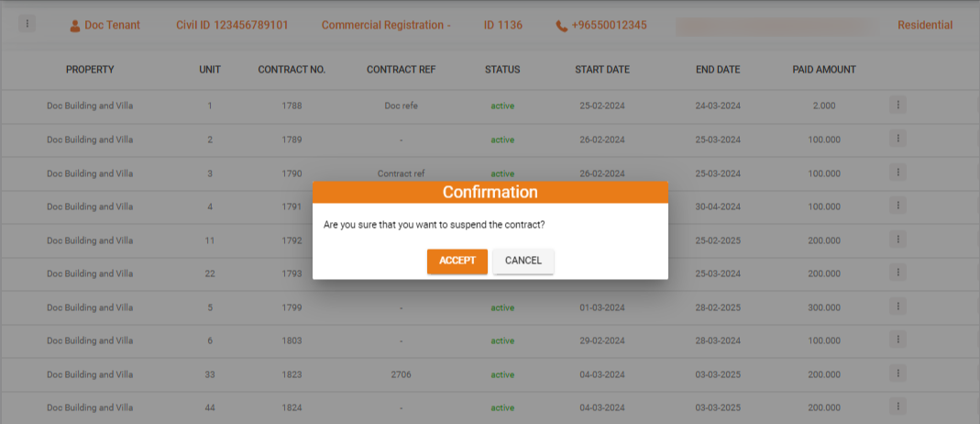Open row options for contract 1799
The height and width of the screenshot is (424, 980).
(897, 307)
